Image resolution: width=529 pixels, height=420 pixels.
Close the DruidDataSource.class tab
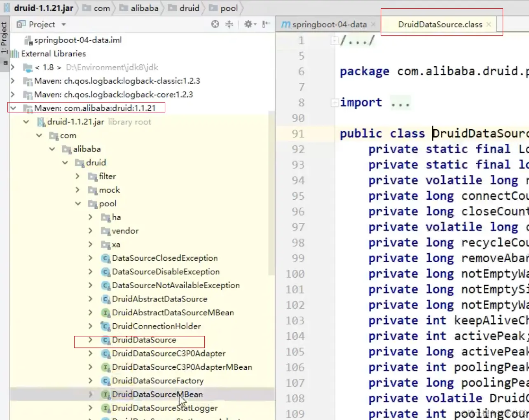tap(489, 25)
